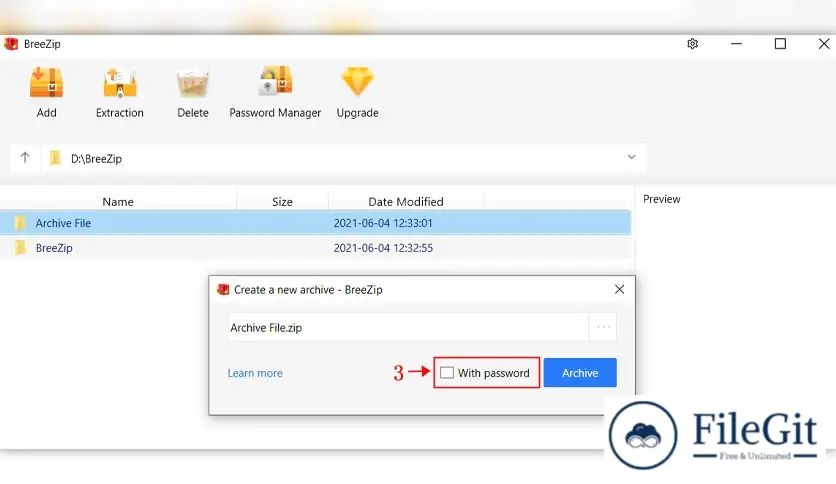The height and width of the screenshot is (484, 836).
Task: Click the date 2021-06-04 12:33:01
Action: [x=383, y=223]
